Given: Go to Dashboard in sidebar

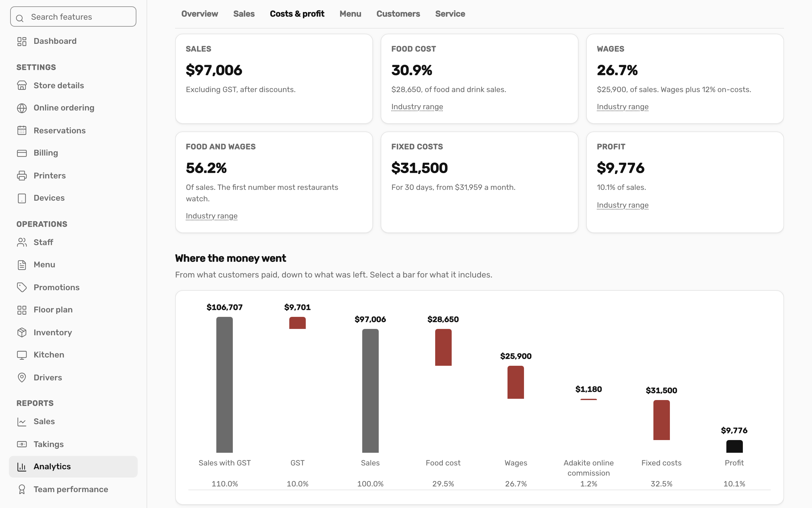Looking at the screenshot, I should point(73,41).
